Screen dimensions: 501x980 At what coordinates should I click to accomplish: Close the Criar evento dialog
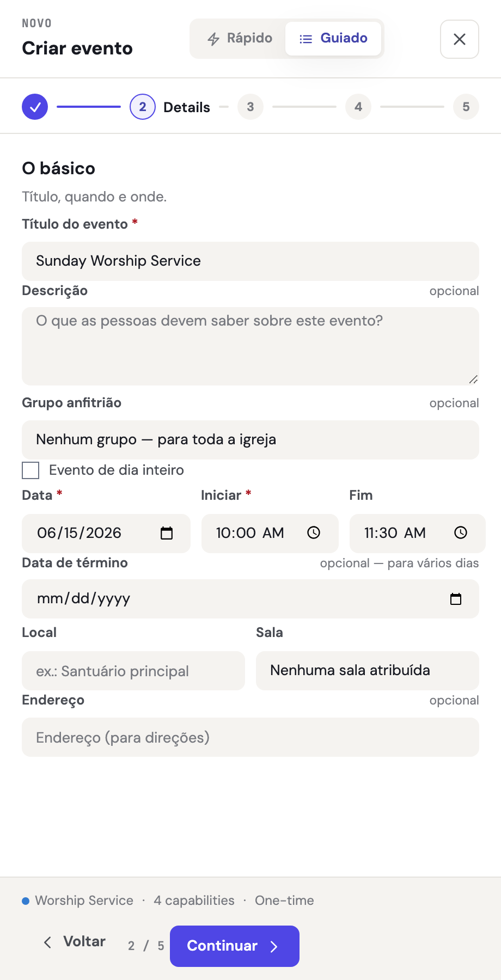pyautogui.click(x=459, y=39)
